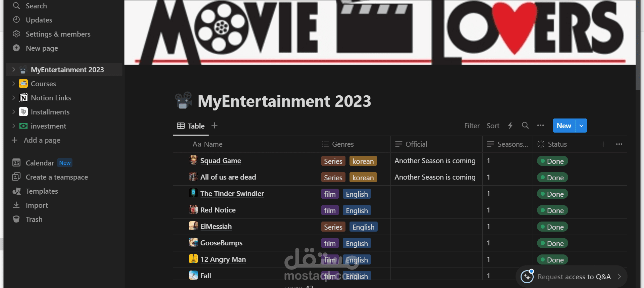The height and width of the screenshot is (288, 644).
Task: Open the ElMessiah entry
Action: point(216,226)
